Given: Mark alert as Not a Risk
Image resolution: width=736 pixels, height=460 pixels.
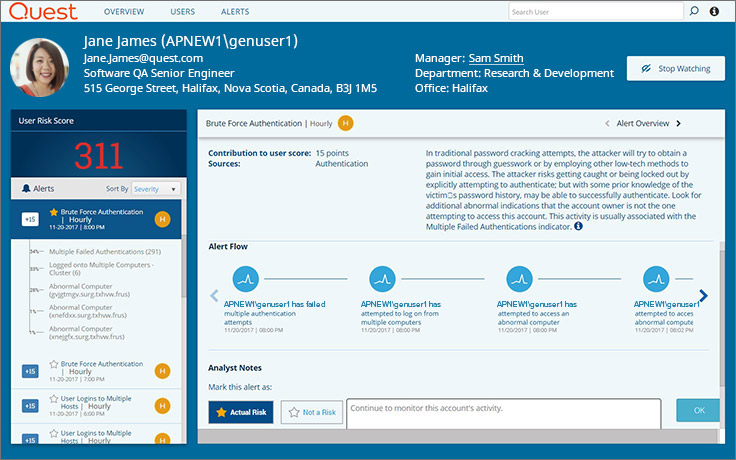Looking at the screenshot, I should [x=312, y=412].
